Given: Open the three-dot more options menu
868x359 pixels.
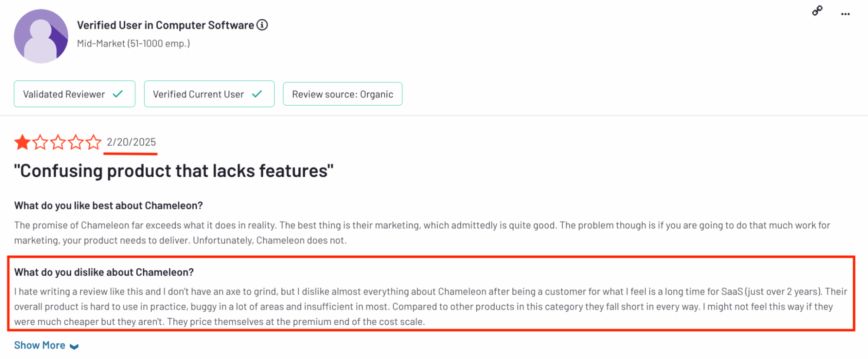Looking at the screenshot, I should click(845, 14).
